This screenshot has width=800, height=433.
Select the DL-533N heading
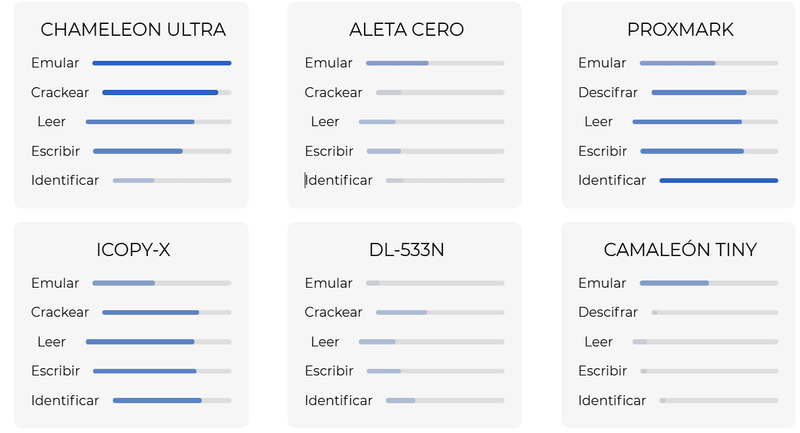407,250
